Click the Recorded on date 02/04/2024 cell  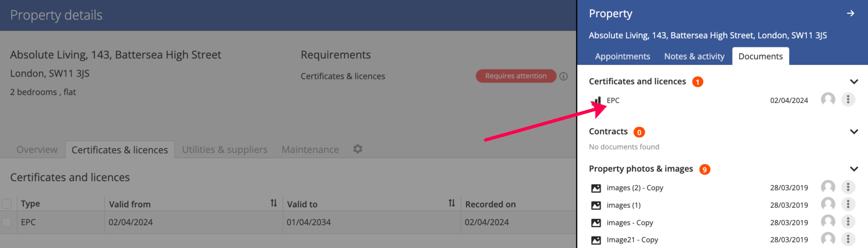click(x=486, y=222)
